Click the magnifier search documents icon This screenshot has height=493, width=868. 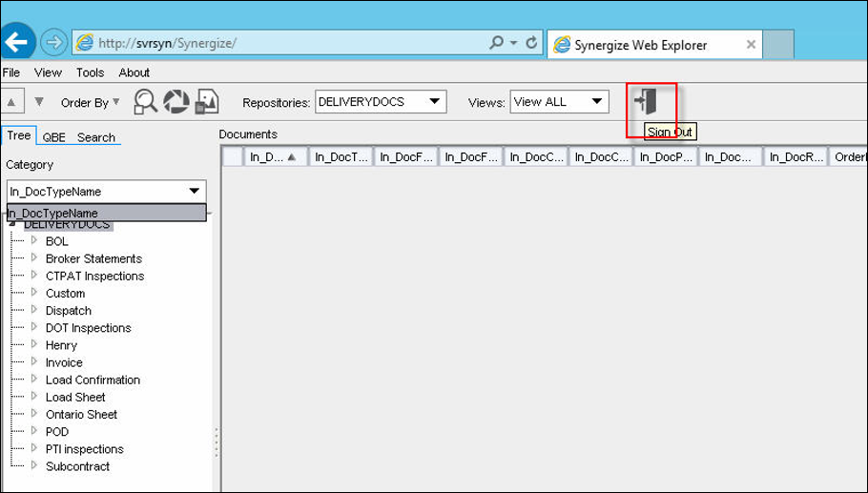pos(145,101)
